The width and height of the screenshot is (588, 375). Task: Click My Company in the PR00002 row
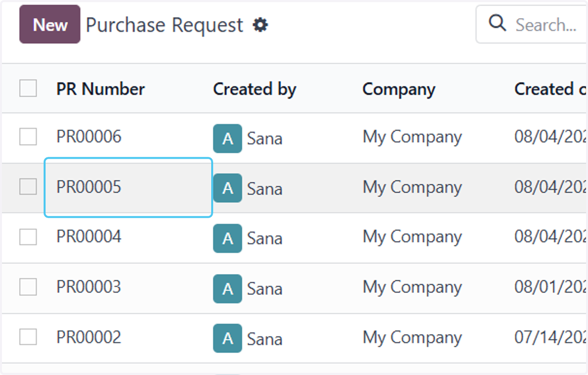pyautogui.click(x=412, y=338)
